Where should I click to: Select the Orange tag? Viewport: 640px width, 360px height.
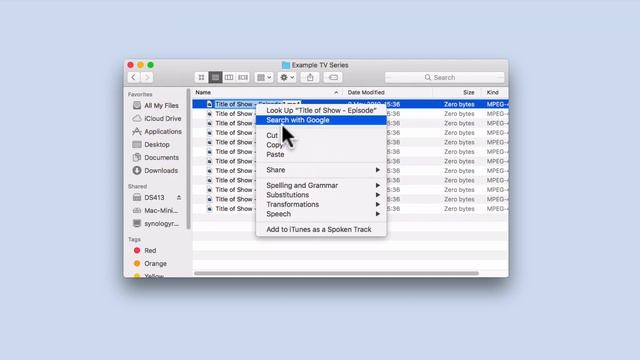pos(150,264)
